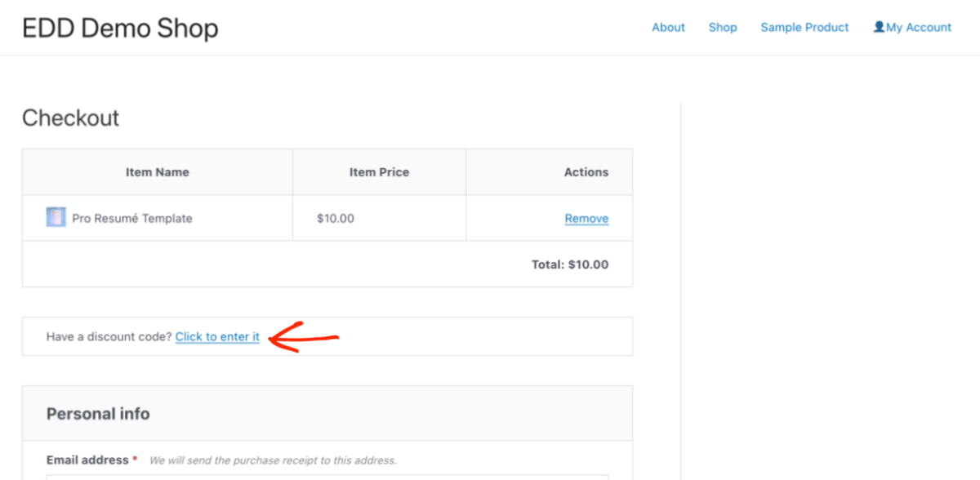Click the Item Name column header
This screenshot has height=480, width=980.
(157, 171)
